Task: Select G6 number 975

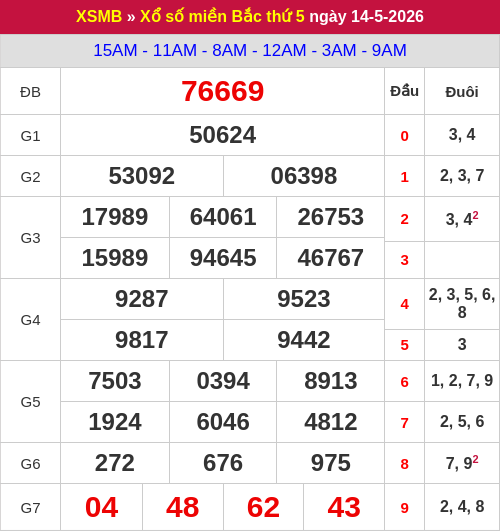Action: (331, 463)
